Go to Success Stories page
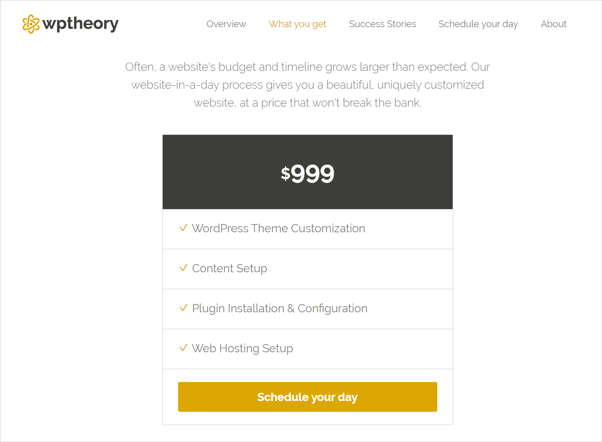Viewport: 602px width, 442px height. point(382,24)
